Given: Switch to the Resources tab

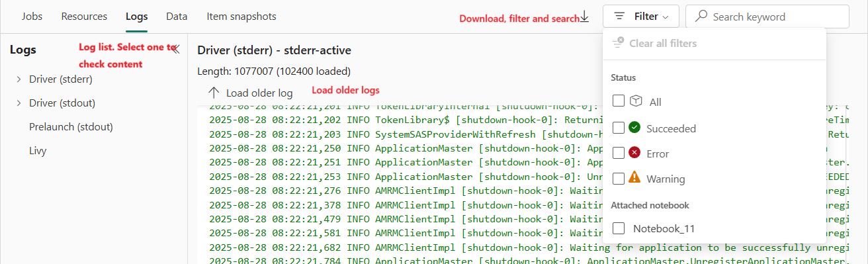Looking at the screenshot, I should click(x=84, y=17).
